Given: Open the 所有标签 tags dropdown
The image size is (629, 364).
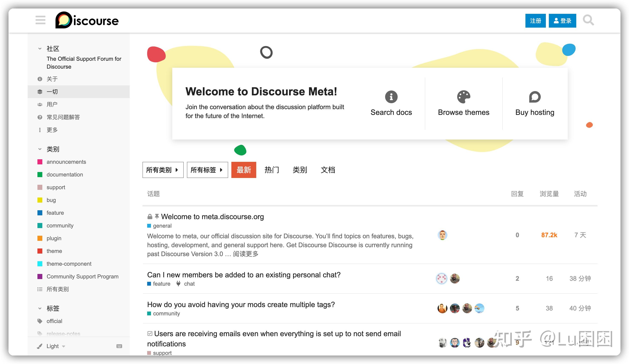Looking at the screenshot, I should coord(207,170).
